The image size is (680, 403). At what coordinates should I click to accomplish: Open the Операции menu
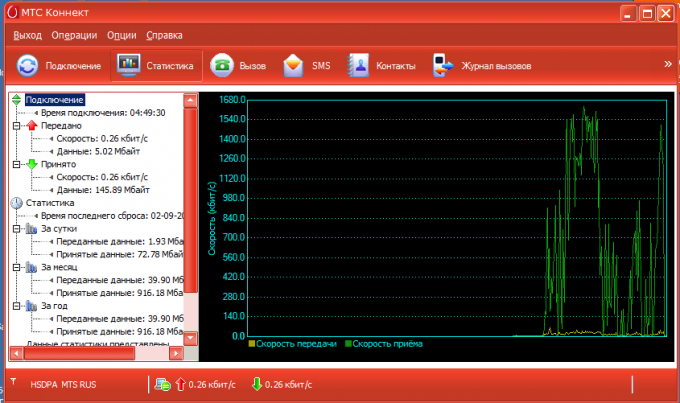pyautogui.click(x=74, y=36)
